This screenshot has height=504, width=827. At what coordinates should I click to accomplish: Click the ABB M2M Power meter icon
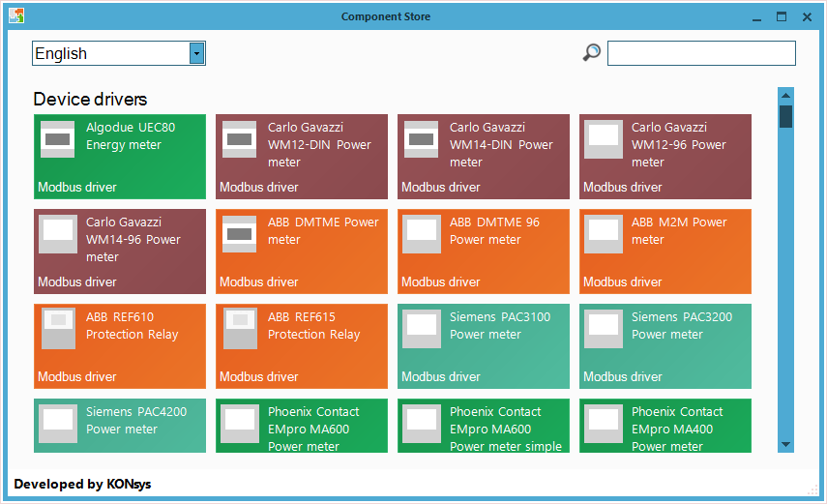[604, 234]
